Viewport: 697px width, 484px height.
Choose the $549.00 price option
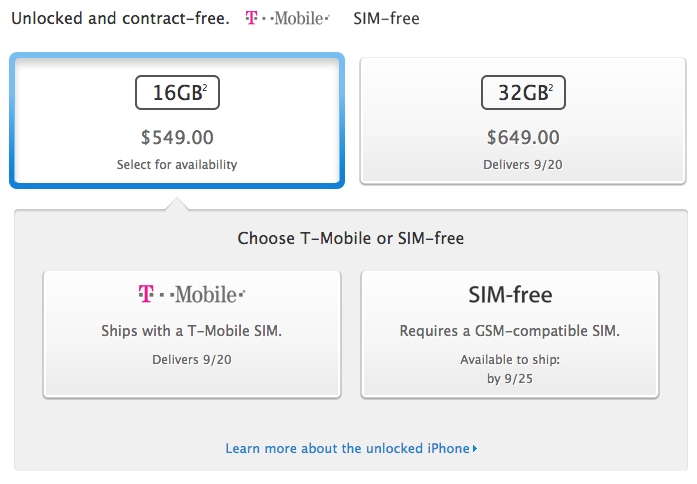[177, 137]
